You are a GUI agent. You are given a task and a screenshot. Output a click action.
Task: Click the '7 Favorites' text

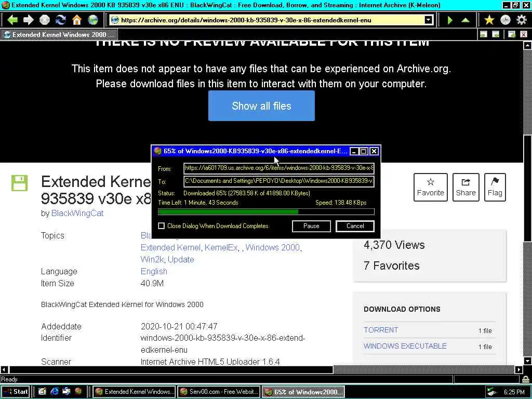(392, 265)
